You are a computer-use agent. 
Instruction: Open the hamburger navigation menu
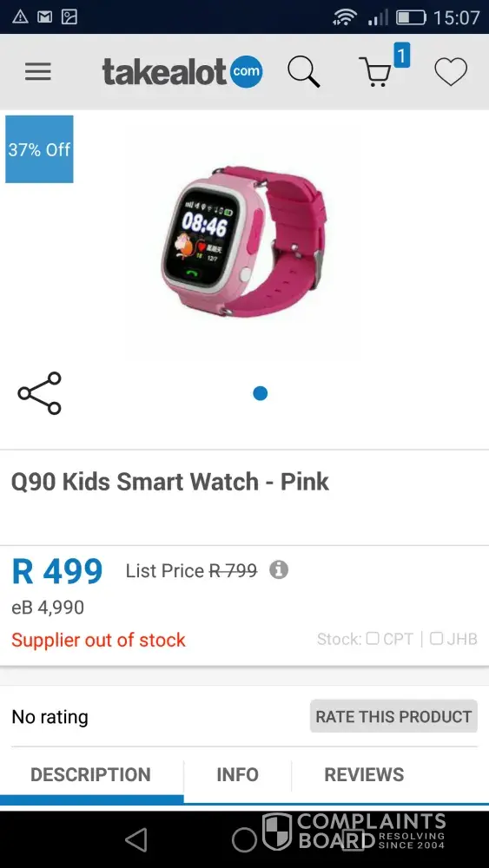[37, 72]
